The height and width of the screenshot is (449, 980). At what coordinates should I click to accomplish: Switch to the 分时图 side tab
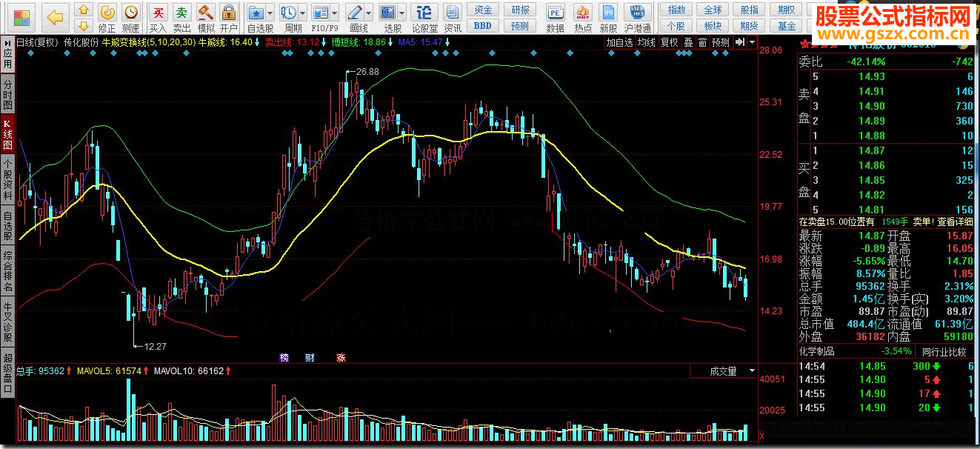(7, 94)
